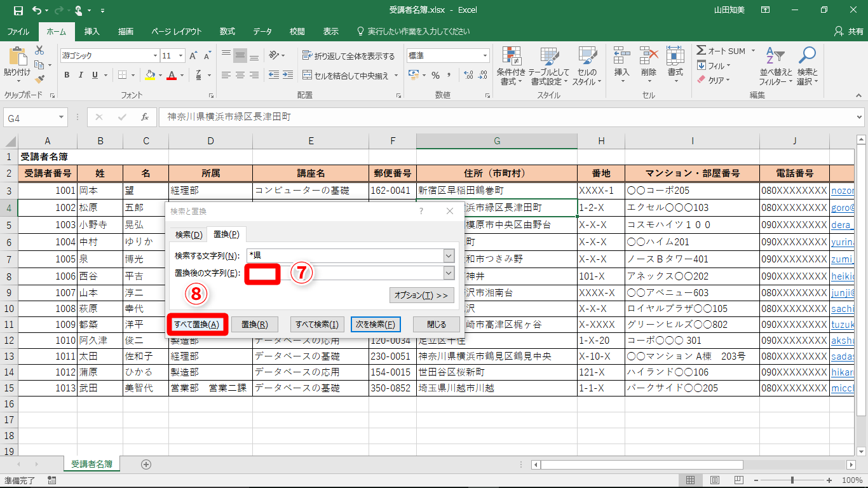The width and height of the screenshot is (868, 488).
Task: Decrease decimal places
Action: pyautogui.click(x=482, y=75)
